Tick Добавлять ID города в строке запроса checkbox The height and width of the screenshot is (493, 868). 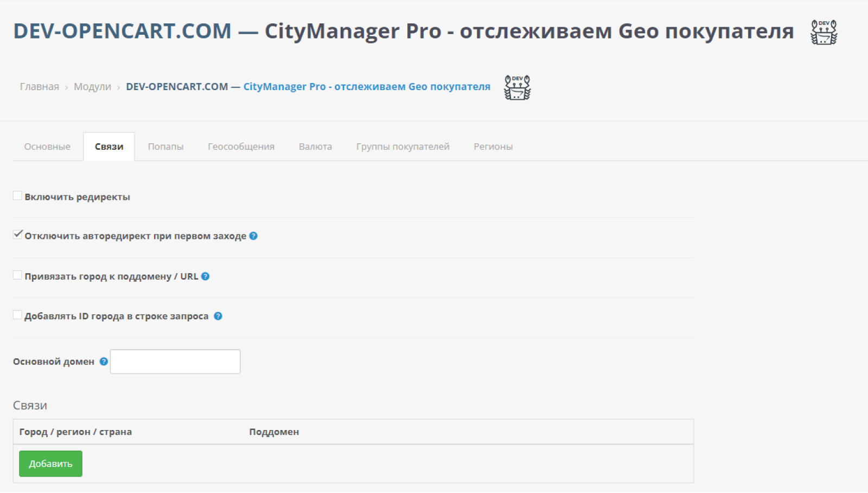click(17, 315)
